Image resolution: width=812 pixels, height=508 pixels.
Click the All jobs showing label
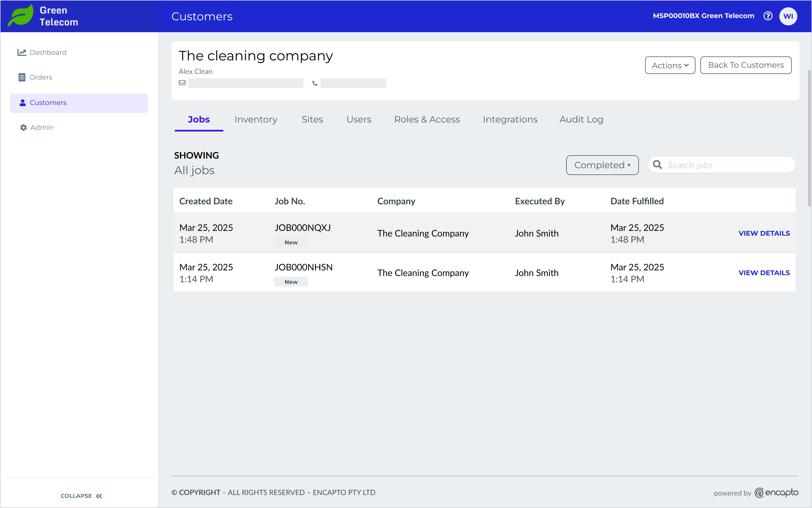point(194,170)
